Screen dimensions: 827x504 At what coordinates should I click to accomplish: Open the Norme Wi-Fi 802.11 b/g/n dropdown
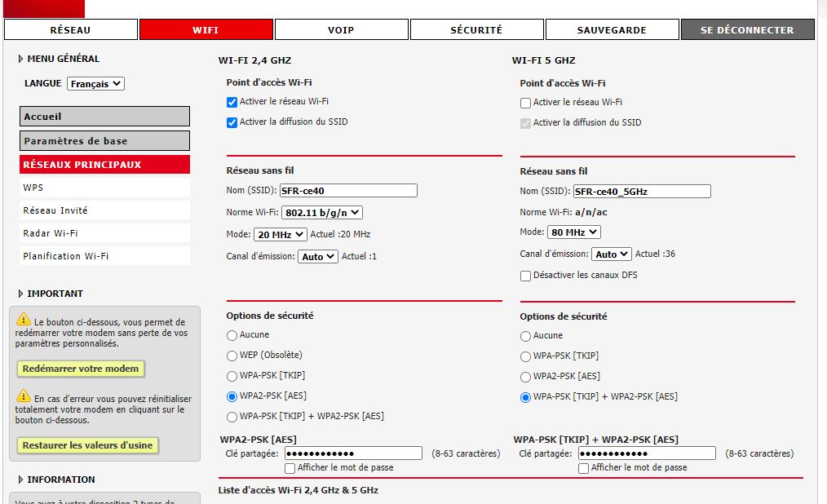[x=321, y=213]
